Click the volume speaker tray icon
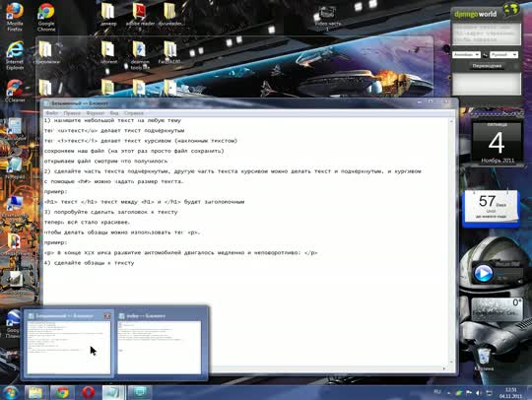Screen dimensions: 532x400 pos(479,393)
